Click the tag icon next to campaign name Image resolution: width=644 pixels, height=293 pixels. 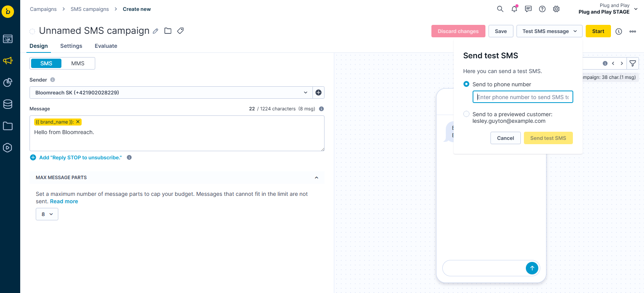180,31
